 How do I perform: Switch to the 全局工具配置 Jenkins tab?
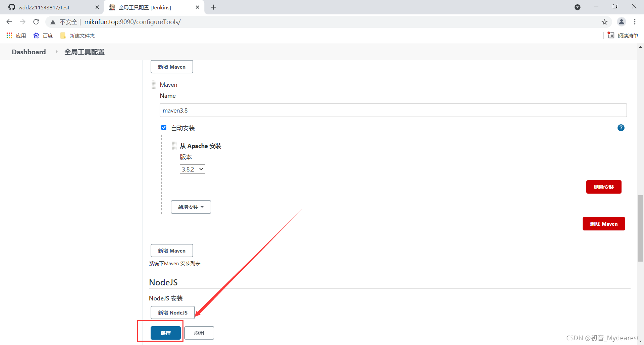(154, 7)
